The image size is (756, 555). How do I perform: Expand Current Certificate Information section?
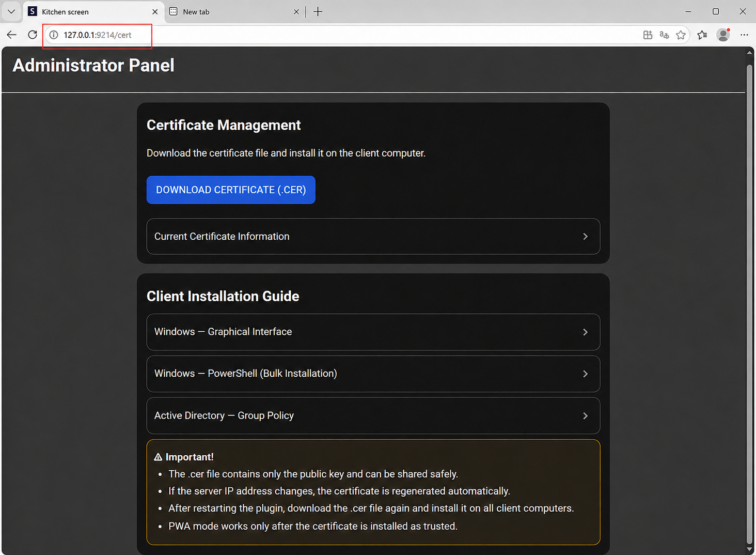point(373,236)
